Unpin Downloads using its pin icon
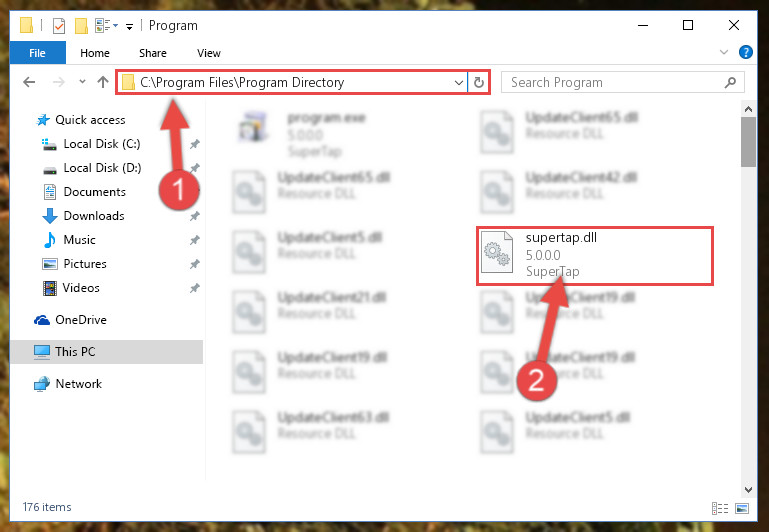 (195, 216)
